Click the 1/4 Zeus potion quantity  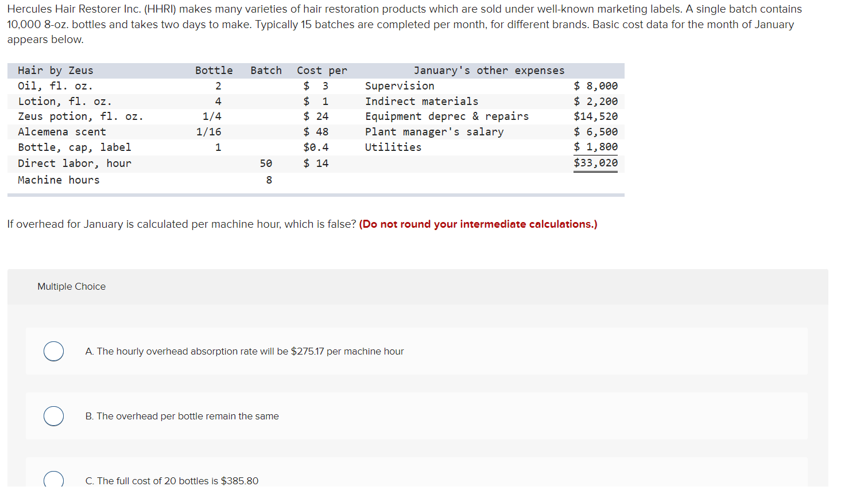click(212, 116)
